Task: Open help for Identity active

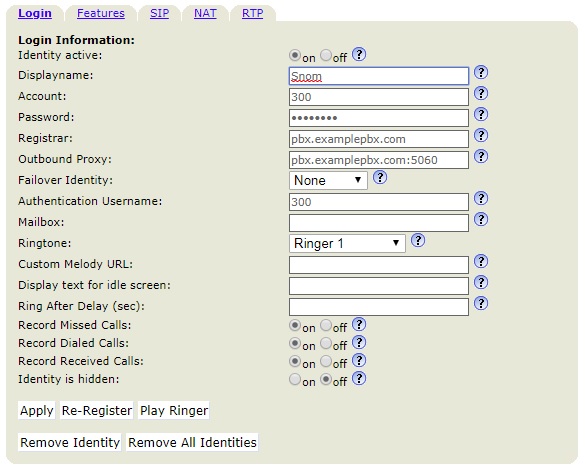Action: coord(359,55)
